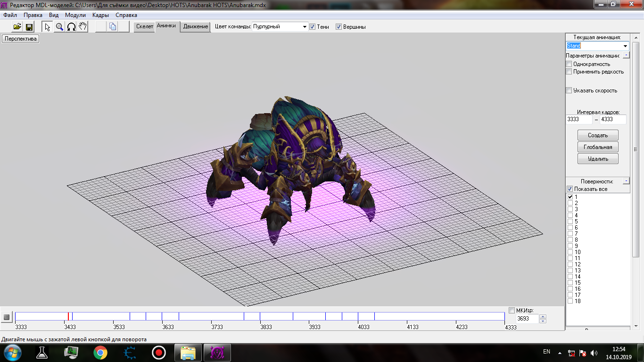Launch Google Chrome from the taskbar

tap(100, 352)
